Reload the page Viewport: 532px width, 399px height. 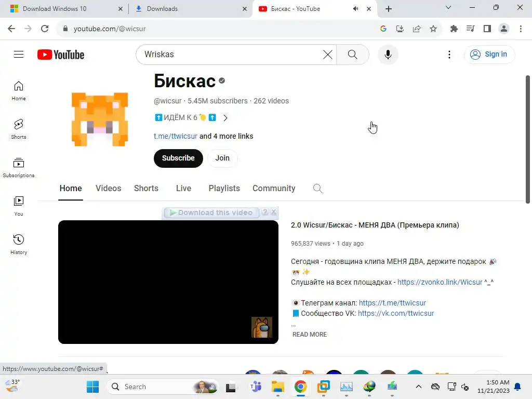[45, 29]
